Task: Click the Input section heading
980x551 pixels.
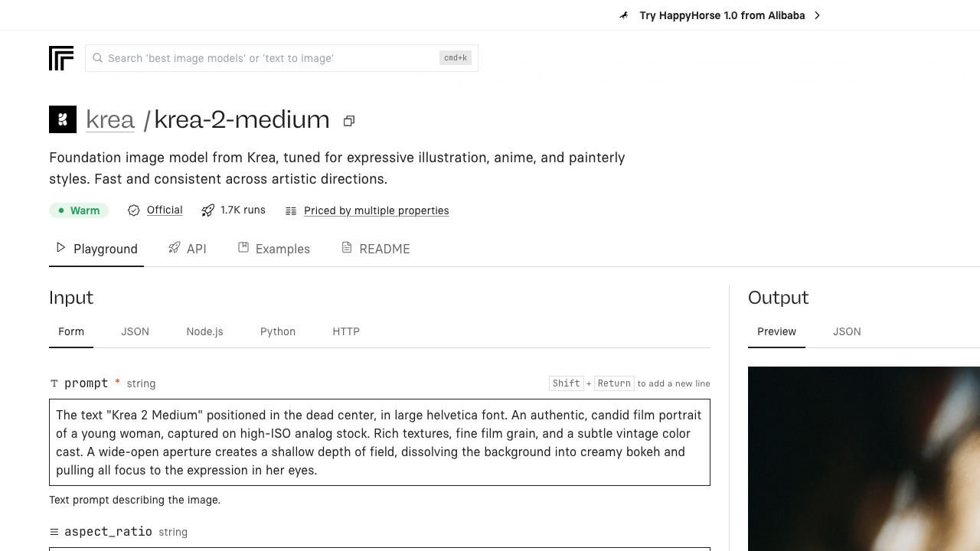Action: click(71, 298)
